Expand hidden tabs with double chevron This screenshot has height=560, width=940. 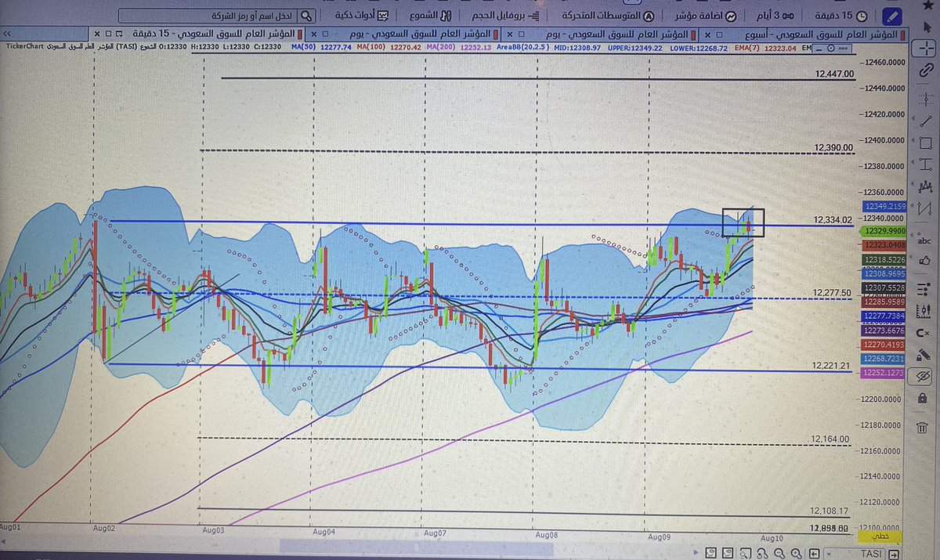click(7, 35)
